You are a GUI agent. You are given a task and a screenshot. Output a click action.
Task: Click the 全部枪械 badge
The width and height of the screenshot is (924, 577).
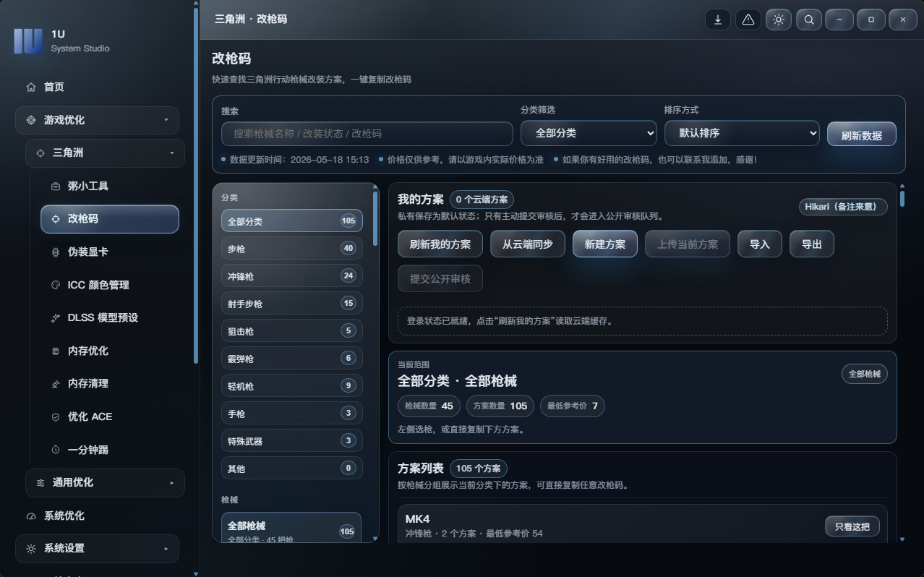(865, 374)
